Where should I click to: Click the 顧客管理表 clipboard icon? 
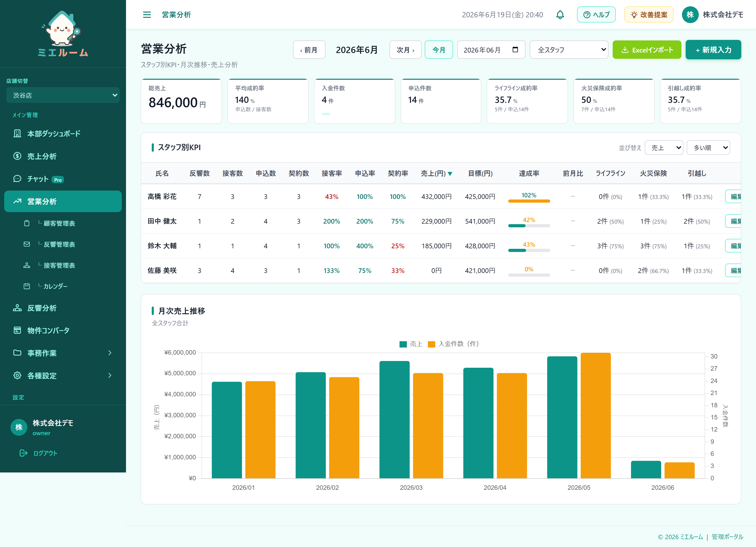27,223
